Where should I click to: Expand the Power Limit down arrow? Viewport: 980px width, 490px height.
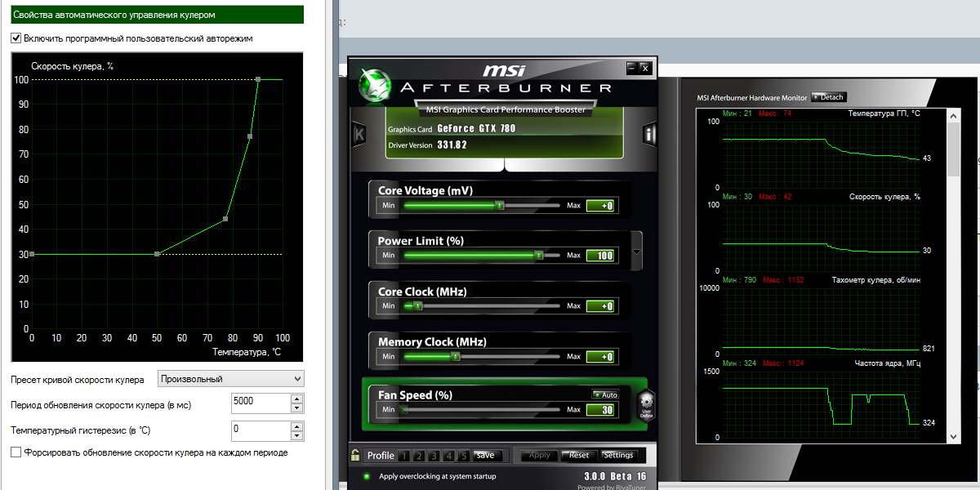coord(636,252)
